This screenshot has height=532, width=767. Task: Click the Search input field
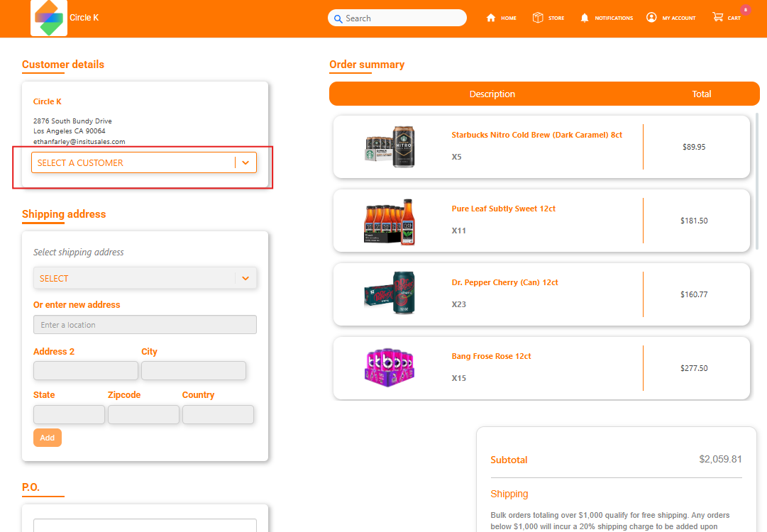tap(397, 18)
